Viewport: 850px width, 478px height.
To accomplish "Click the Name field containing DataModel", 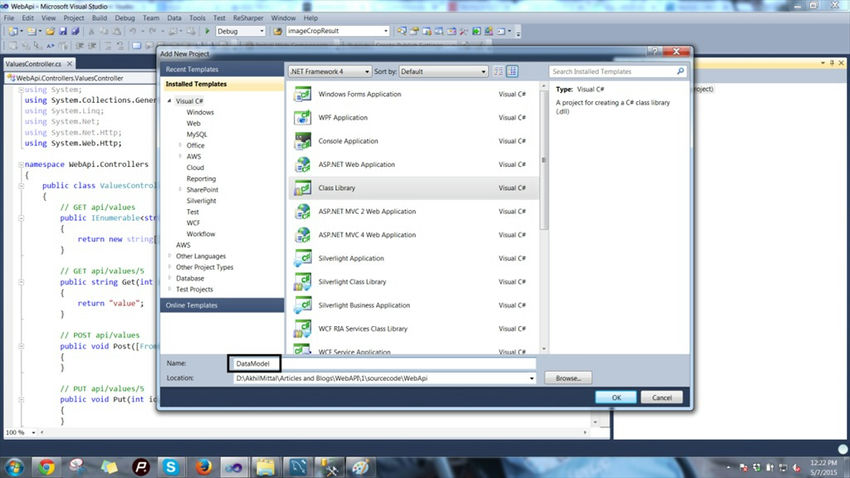I will click(383, 363).
